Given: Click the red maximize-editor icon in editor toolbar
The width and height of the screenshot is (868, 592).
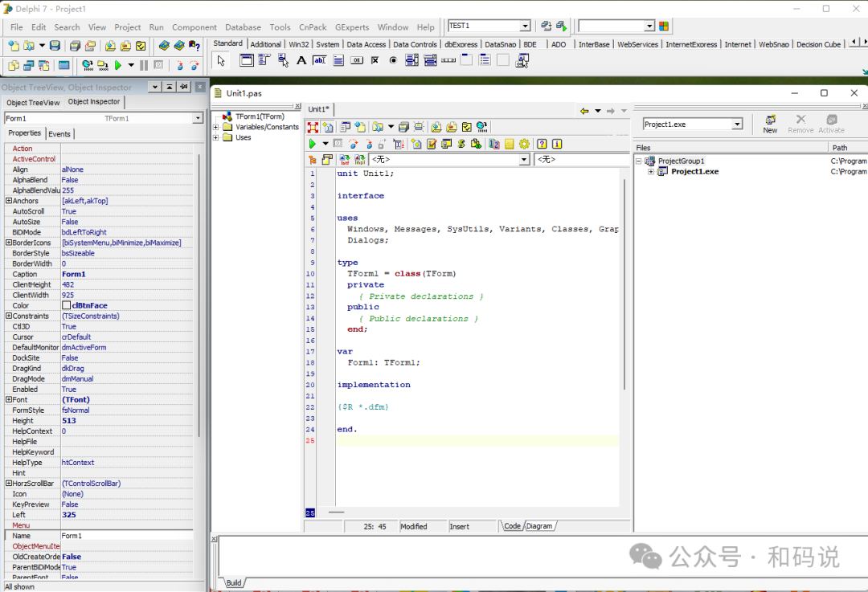Looking at the screenshot, I should [x=313, y=127].
